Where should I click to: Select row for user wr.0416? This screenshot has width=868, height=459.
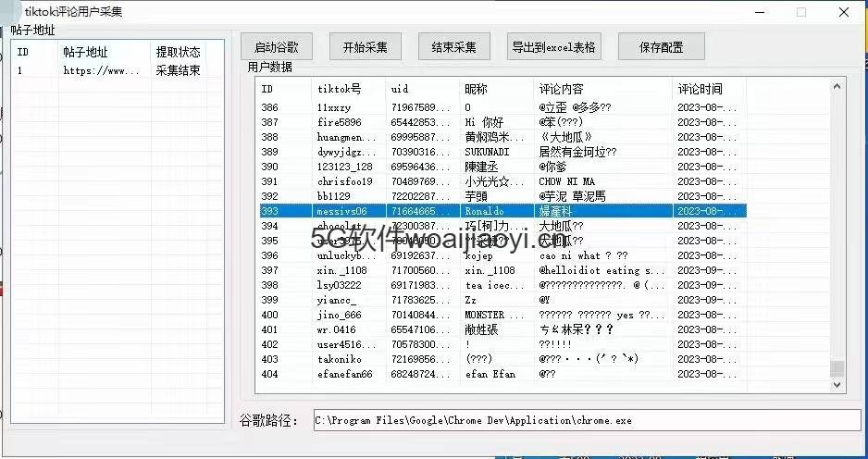[502, 329]
